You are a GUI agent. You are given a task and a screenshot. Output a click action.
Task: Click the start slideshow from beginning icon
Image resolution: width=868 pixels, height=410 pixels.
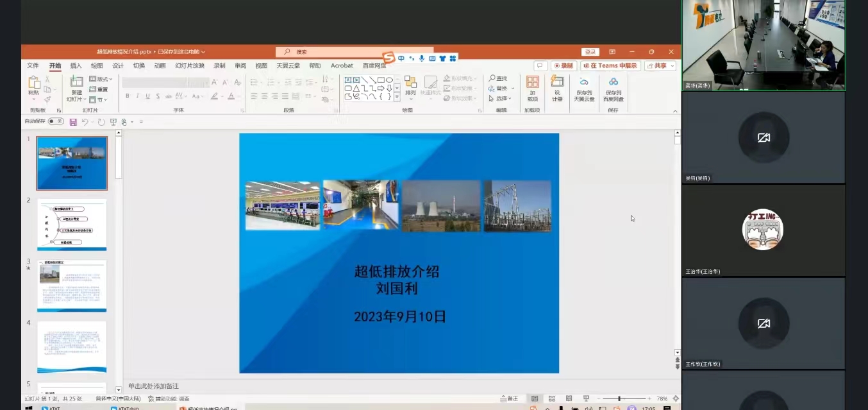click(113, 122)
